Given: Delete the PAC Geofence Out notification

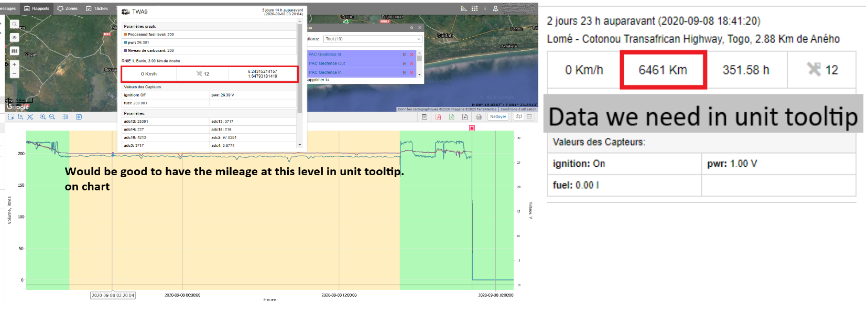Looking at the screenshot, I should coord(411,63).
